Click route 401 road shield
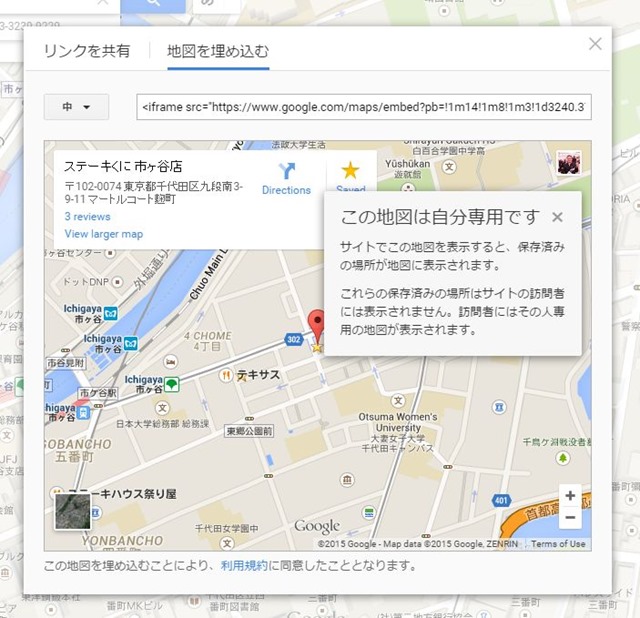Viewport: 640px width, 618px height. coord(501,500)
